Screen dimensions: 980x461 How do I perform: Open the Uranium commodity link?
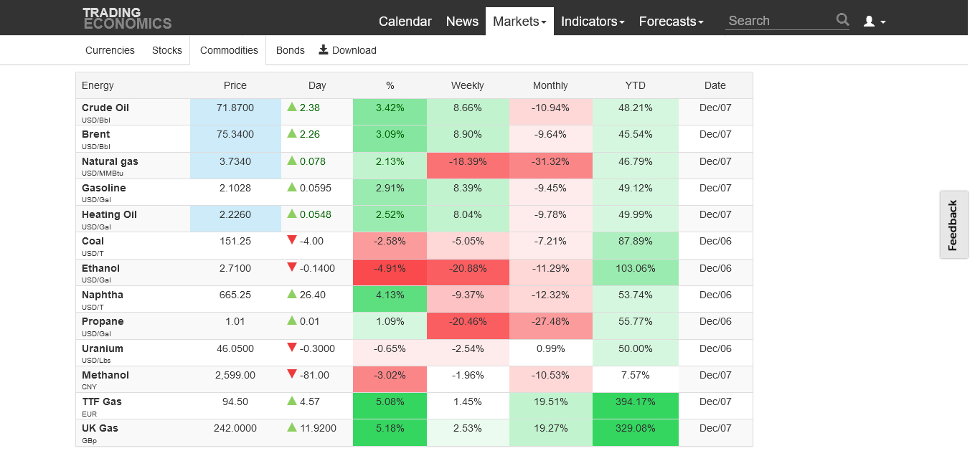(x=103, y=348)
